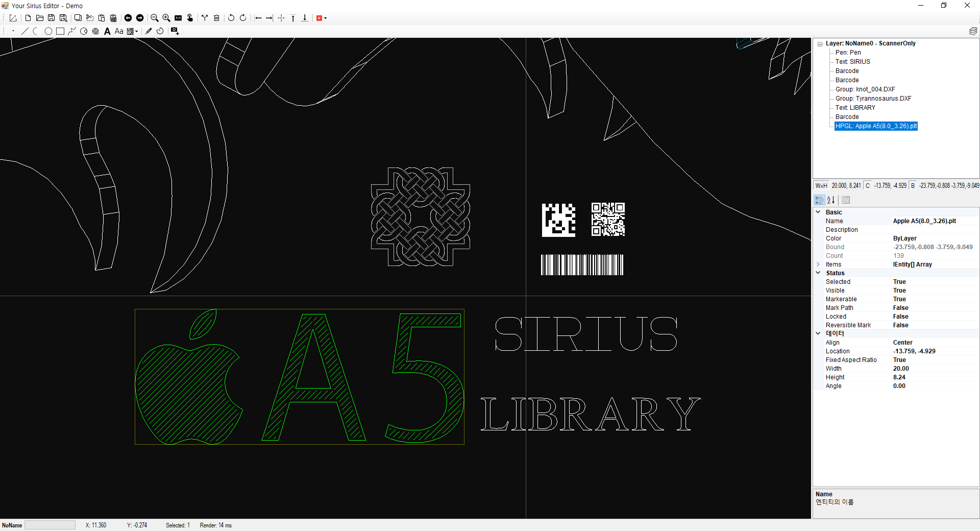Click the camera with plus icon
This screenshot has width=980, height=531.
(175, 31)
